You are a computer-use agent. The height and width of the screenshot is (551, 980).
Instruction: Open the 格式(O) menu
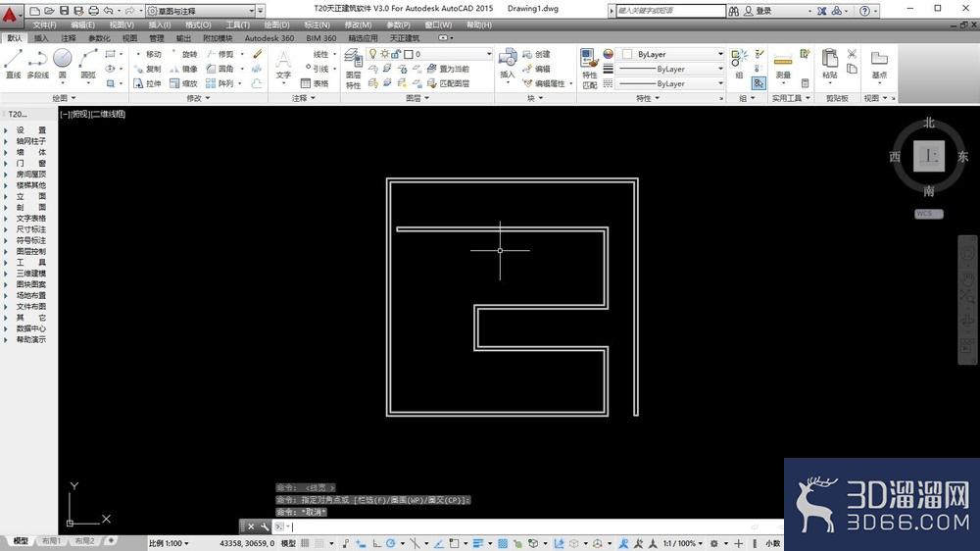[198, 25]
